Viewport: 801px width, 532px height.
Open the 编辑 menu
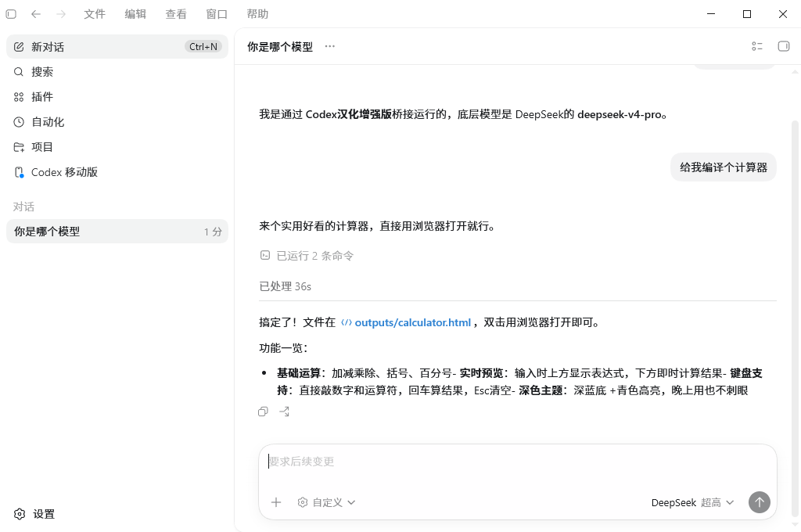[x=135, y=14]
